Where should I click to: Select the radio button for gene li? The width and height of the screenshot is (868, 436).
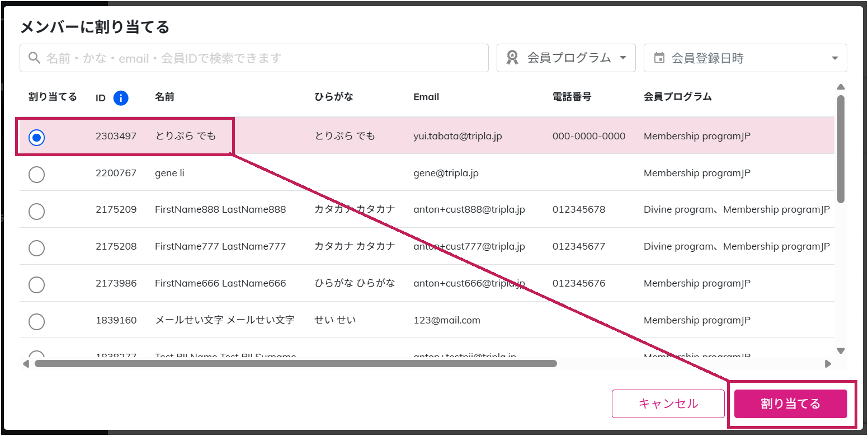pos(36,175)
